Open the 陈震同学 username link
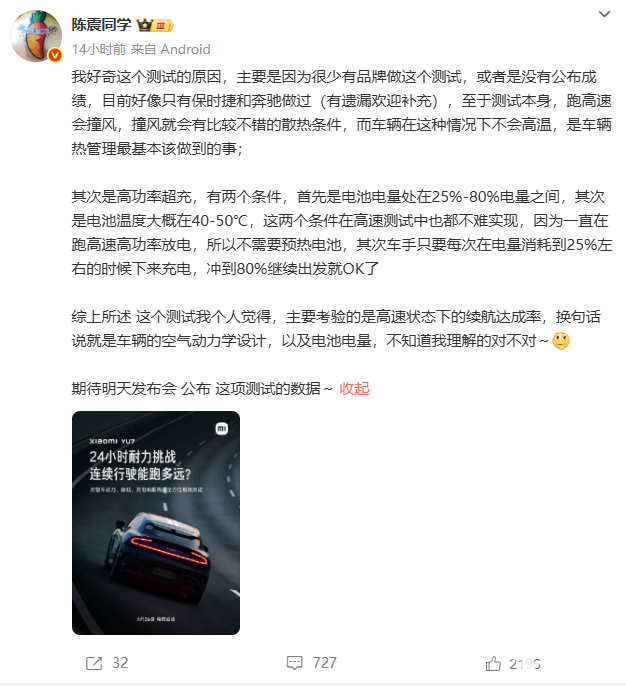626x686 pixels. coord(101,24)
